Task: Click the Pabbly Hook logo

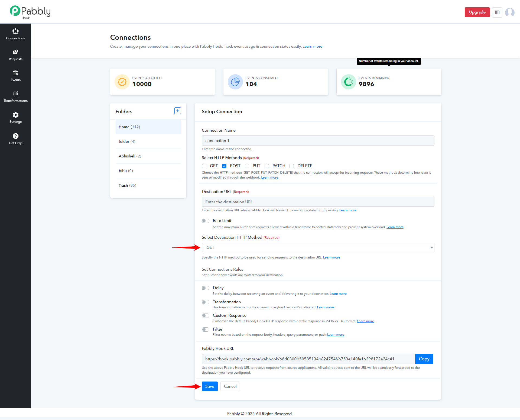Action: pyautogui.click(x=30, y=12)
